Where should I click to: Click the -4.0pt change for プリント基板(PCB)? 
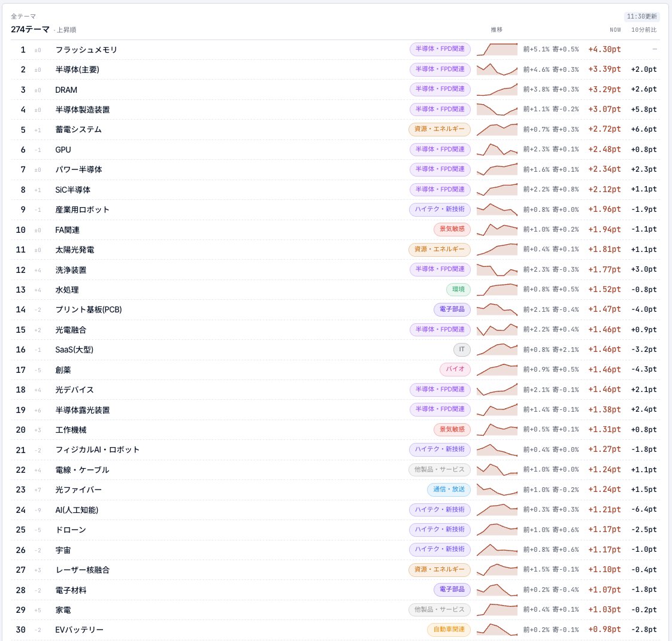(x=644, y=309)
